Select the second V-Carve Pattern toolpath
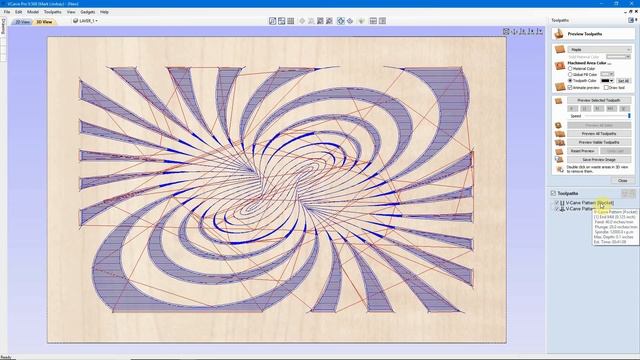640x360 pixels. pos(580,209)
